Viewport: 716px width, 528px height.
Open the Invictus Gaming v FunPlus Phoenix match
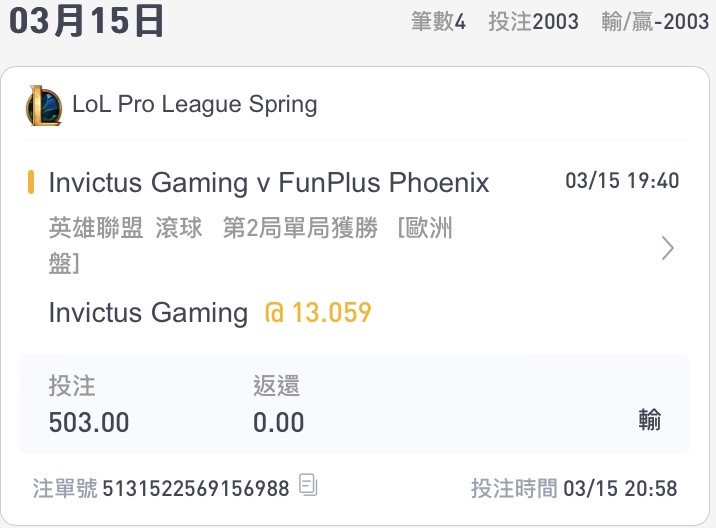[x=268, y=183]
